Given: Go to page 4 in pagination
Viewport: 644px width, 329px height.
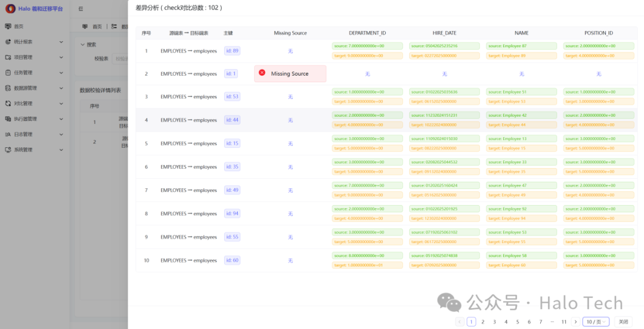Looking at the screenshot, I should (506, 322).
